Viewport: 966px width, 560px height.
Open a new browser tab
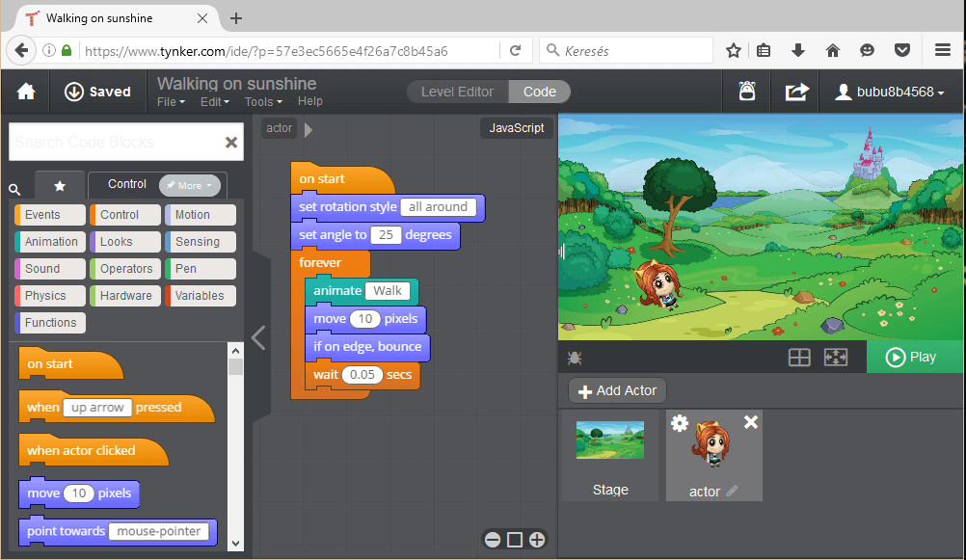point(236,18)
